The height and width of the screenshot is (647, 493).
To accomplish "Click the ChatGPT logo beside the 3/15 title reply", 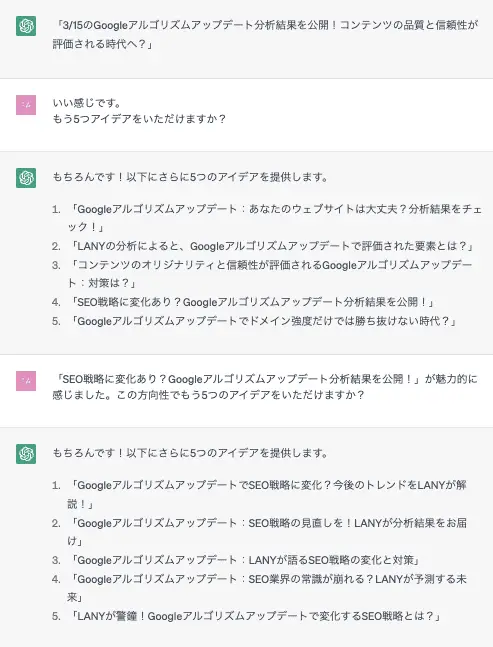I will [x=26, y=26].
